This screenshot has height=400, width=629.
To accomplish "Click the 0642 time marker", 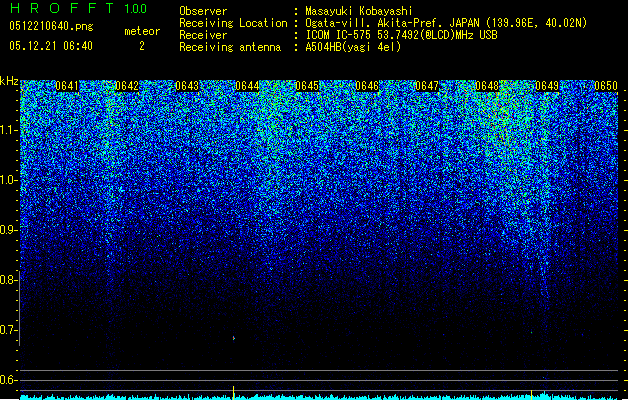I will click(127, 86).
